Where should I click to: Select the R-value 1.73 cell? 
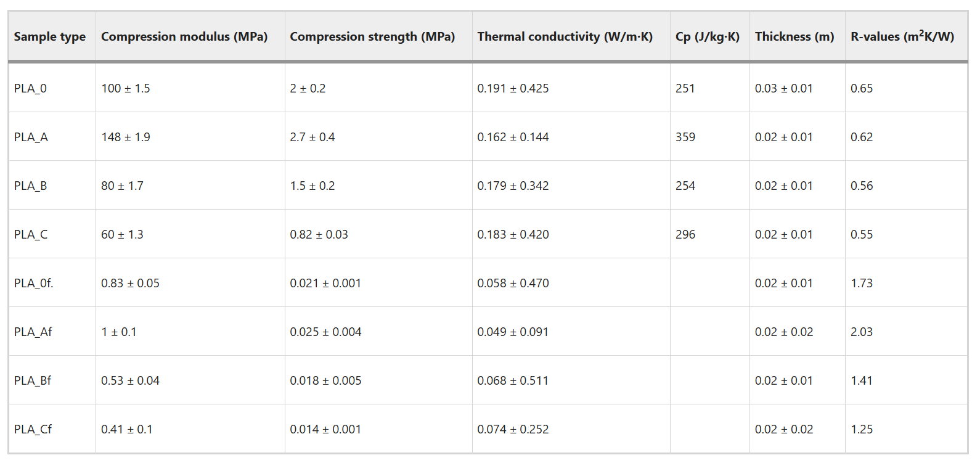point(862,283)
